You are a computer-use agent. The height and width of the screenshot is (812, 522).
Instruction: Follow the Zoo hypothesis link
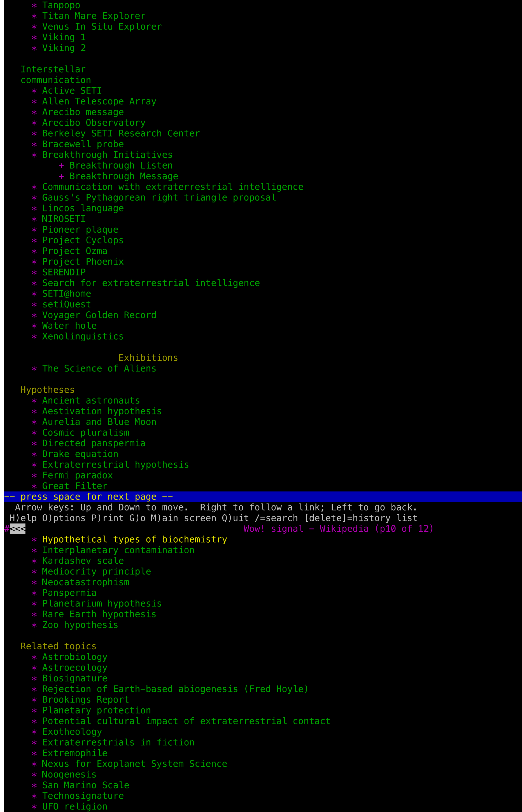click(80, 625)
